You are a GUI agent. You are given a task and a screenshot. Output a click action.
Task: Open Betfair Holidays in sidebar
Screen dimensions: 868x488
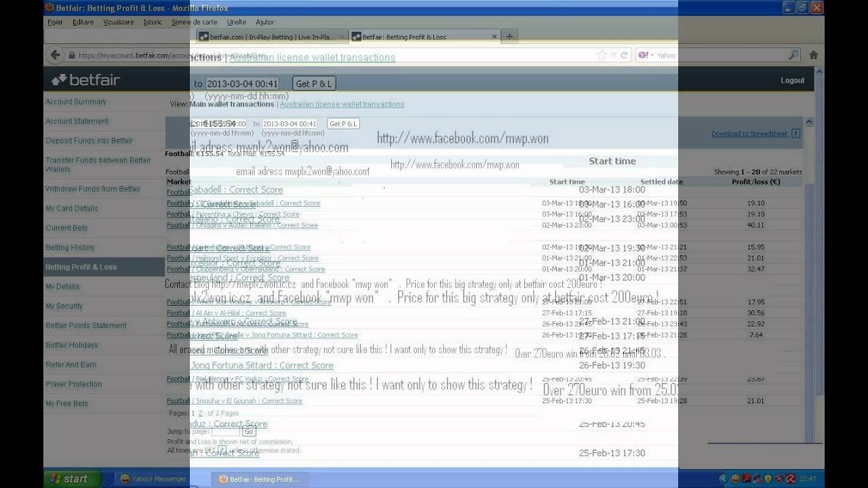click(72, 346)
